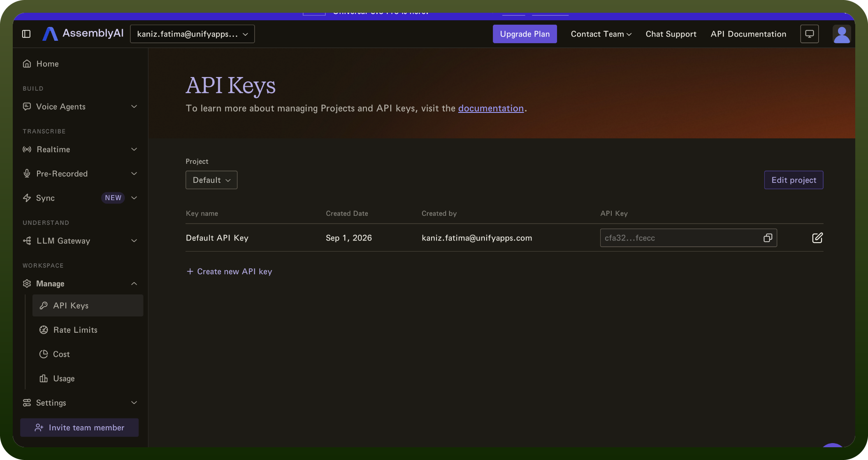Click the Voice Agents chat icon

click(x=27, y=107)
